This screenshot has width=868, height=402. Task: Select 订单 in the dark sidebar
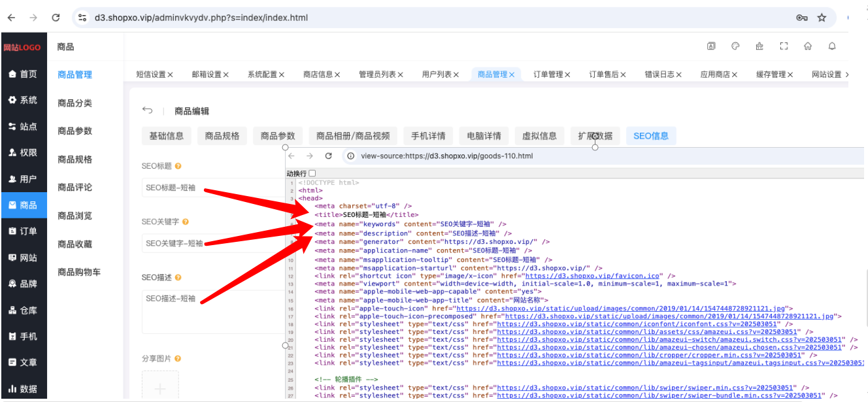point(24,231)
